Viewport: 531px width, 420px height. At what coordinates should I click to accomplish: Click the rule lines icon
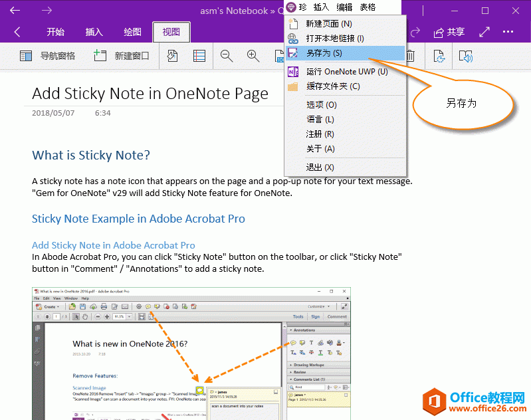click(x=199, y=56)
